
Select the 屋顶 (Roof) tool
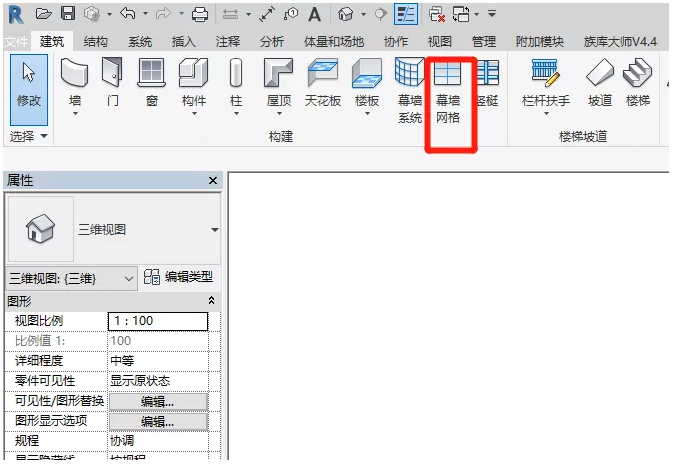279,82
